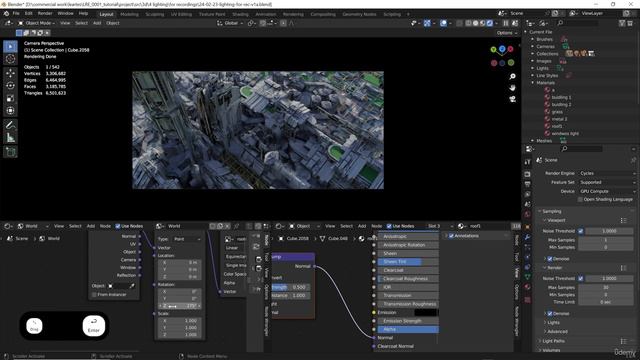
Task: Open the Feature Set dropdown
Action: [607, 182]
